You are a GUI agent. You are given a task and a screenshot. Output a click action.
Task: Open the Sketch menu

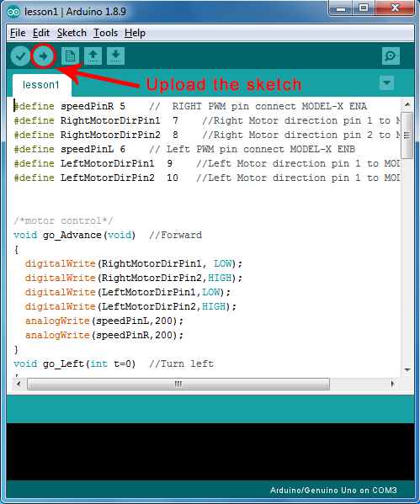click(x=72, y=33)
